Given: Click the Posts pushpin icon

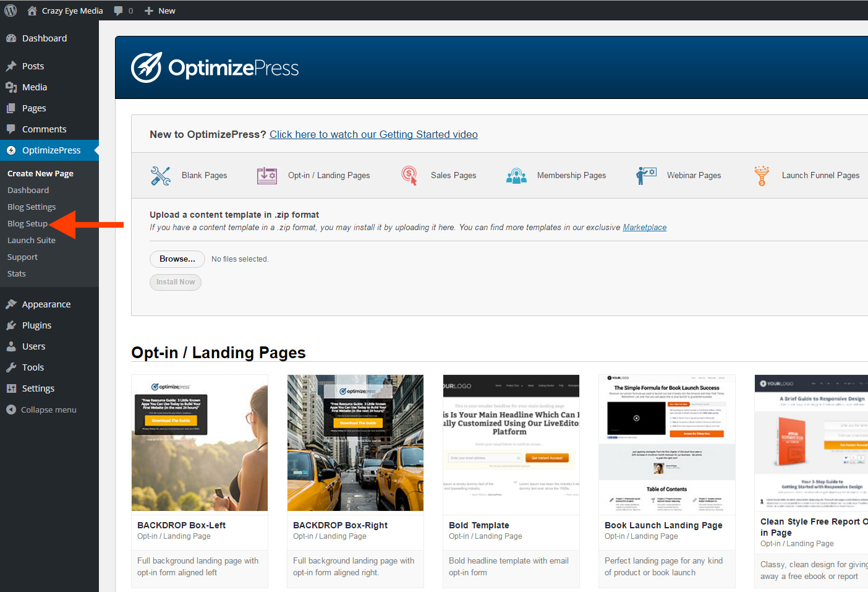Looking at the screenshot, I should coord(11,66).
